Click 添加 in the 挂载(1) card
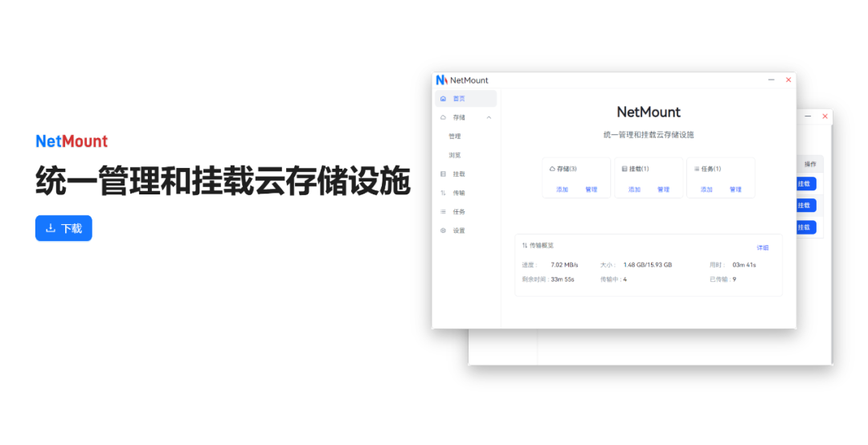This screenshot has height=445, width=868. pos(634,190)
